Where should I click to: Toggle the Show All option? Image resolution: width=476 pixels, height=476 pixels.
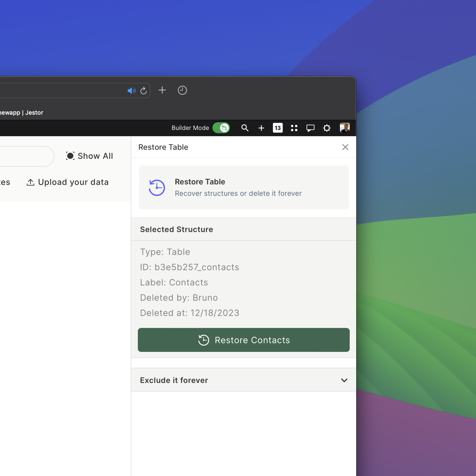click(x=89, y=156)
